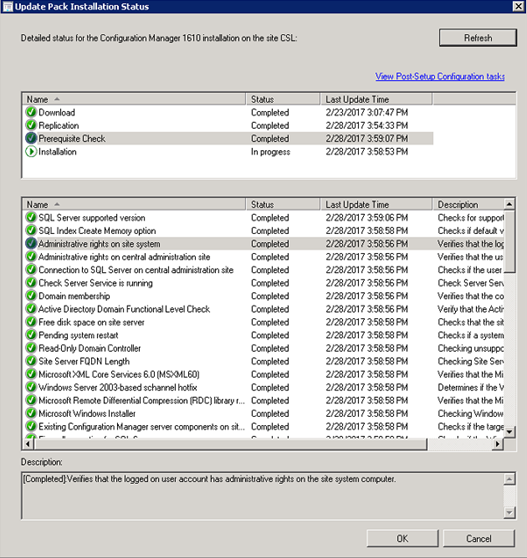Viewport: 527px width, 558px height.
Task: Click the horizontal scrollbar's left arrow
Action: 28,444
